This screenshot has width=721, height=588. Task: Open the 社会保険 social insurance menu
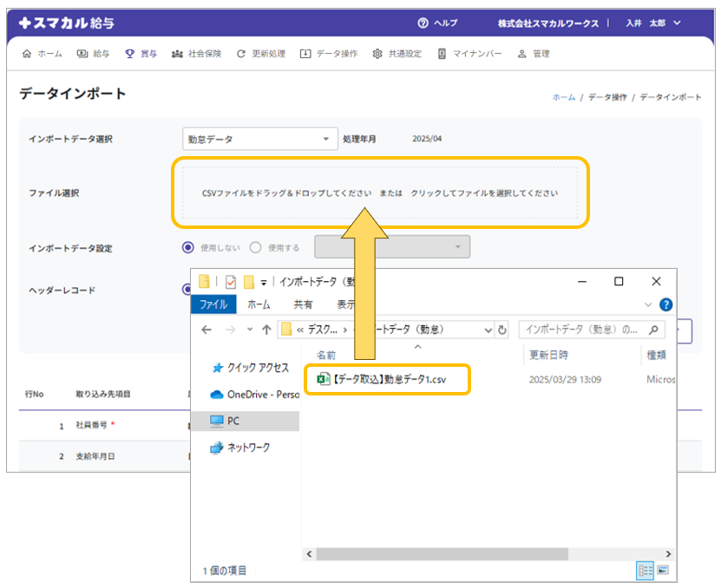196,54
